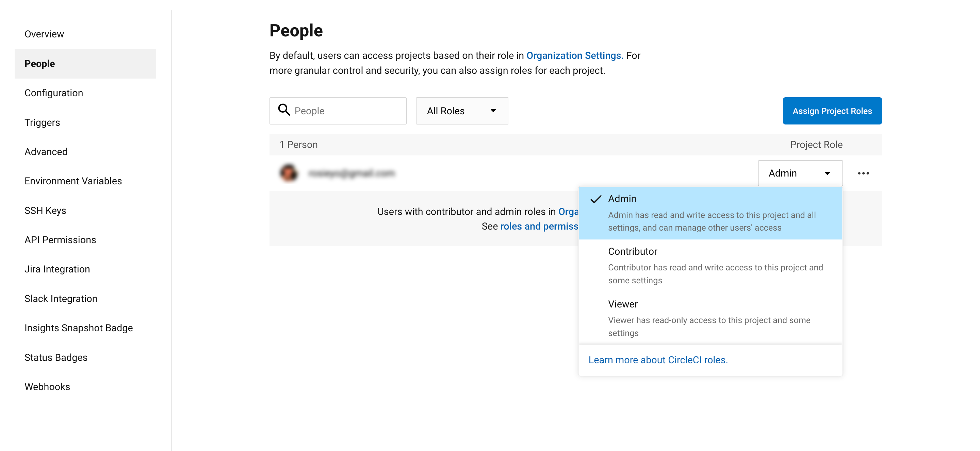This screenshot has height=451, width=980.
Task: Click the Project Role column header
Action: pyautogui.click(x=816, y=145)
